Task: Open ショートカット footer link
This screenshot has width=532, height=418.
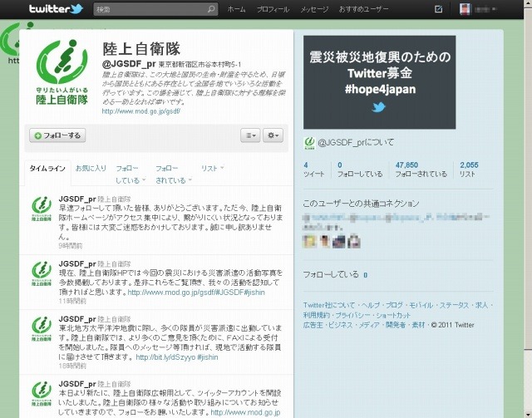Action: (x=393, y=315)
